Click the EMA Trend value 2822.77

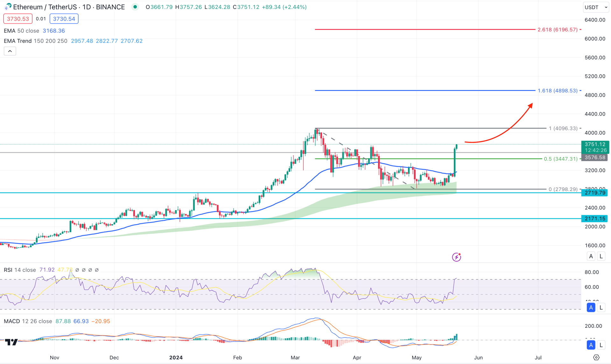pyautogui.click(x=107, y=41)
